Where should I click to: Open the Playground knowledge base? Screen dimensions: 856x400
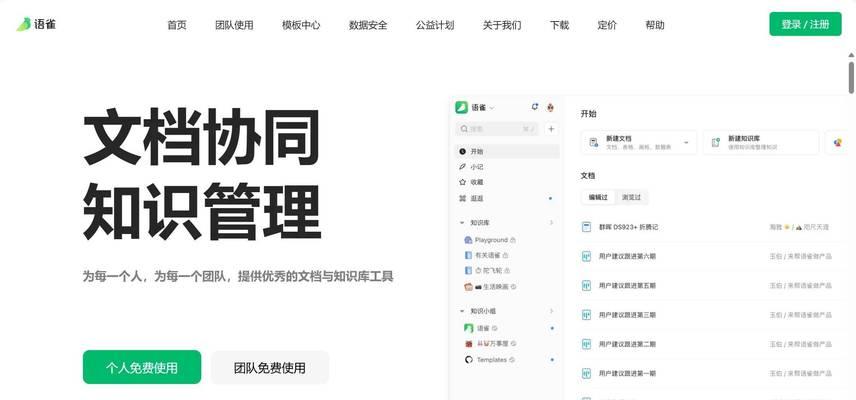click(x=490, y=240)
